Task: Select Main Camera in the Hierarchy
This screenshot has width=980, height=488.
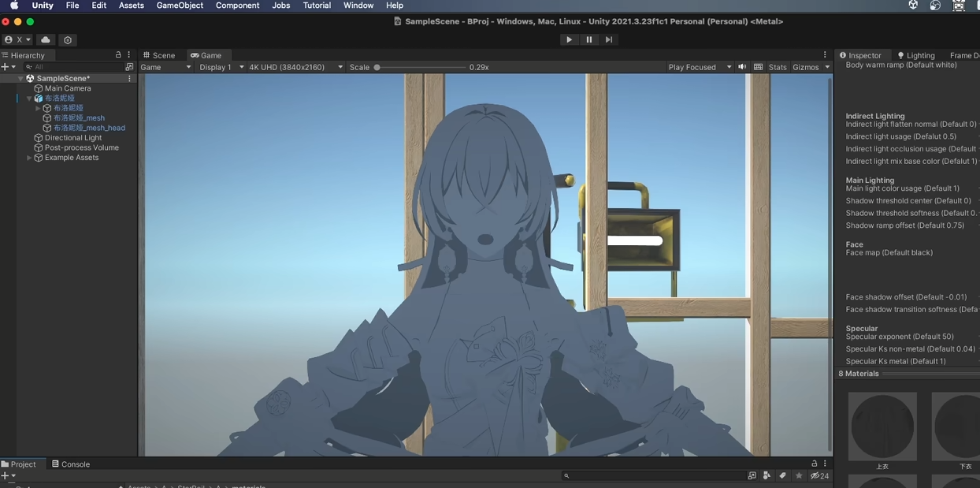Action: click(x=68, y=88)
